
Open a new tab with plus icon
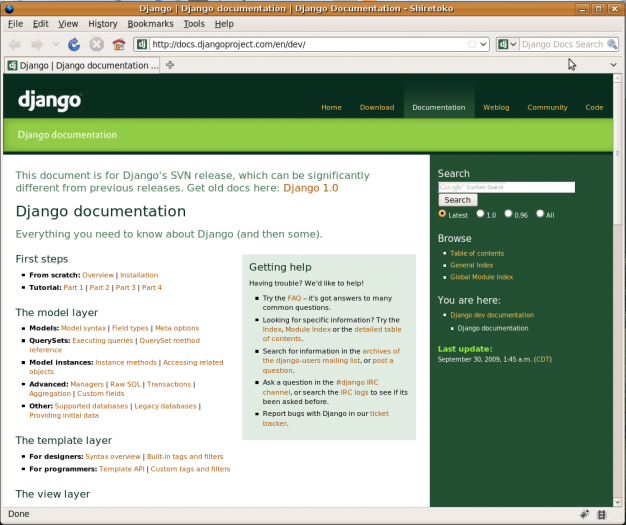coord(170,65)
